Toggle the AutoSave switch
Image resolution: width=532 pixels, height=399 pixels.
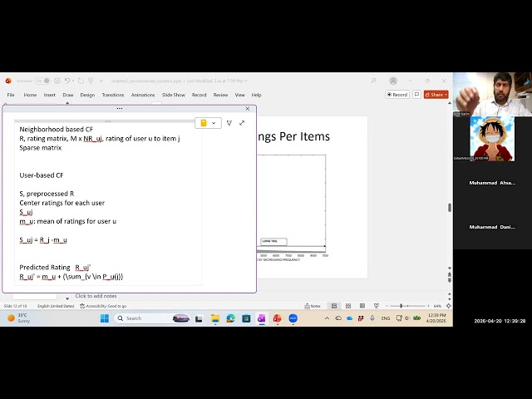pos(43,81)
